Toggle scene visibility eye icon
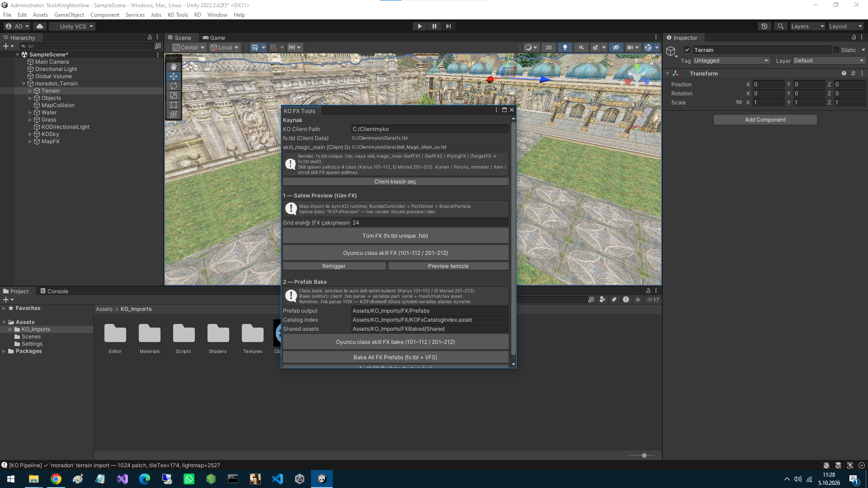 616,47
